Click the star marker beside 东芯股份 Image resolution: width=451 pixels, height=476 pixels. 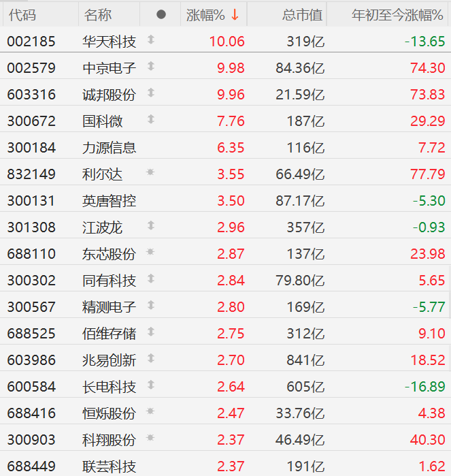[150, 252]
